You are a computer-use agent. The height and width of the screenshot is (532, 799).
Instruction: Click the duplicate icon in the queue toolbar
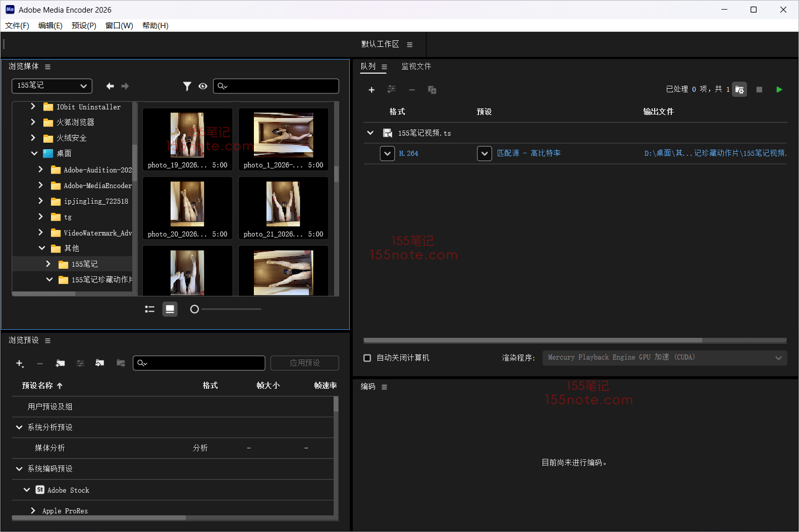coord(432,90)
